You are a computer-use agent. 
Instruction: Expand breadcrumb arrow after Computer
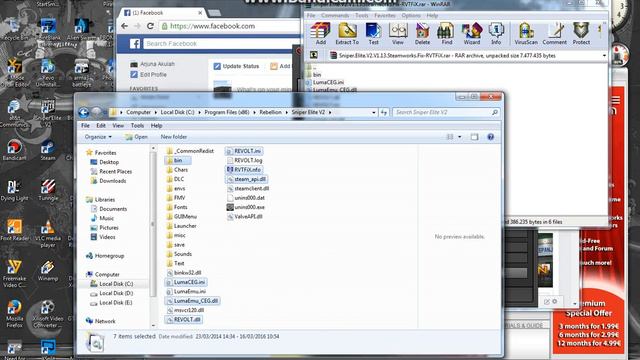(156, 112)
